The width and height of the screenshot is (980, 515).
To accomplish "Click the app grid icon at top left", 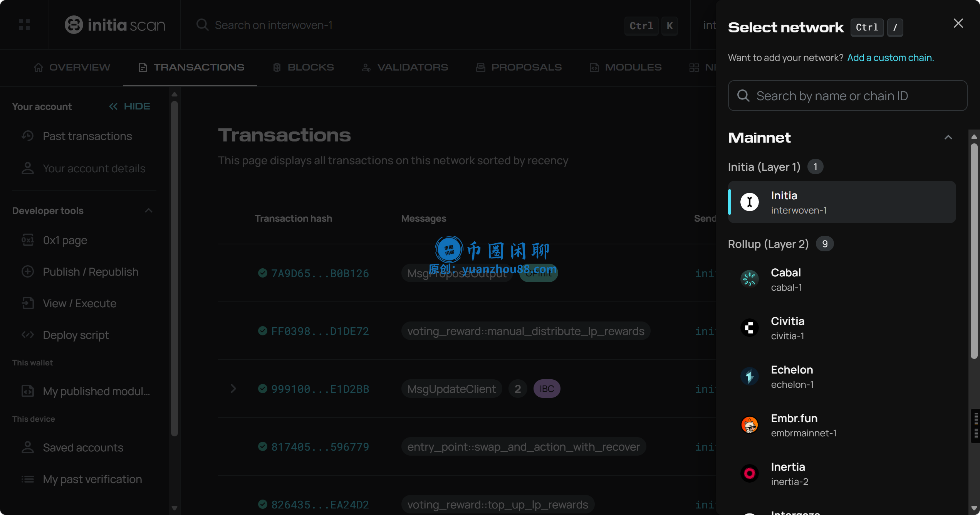I will (x=24, y=25).
